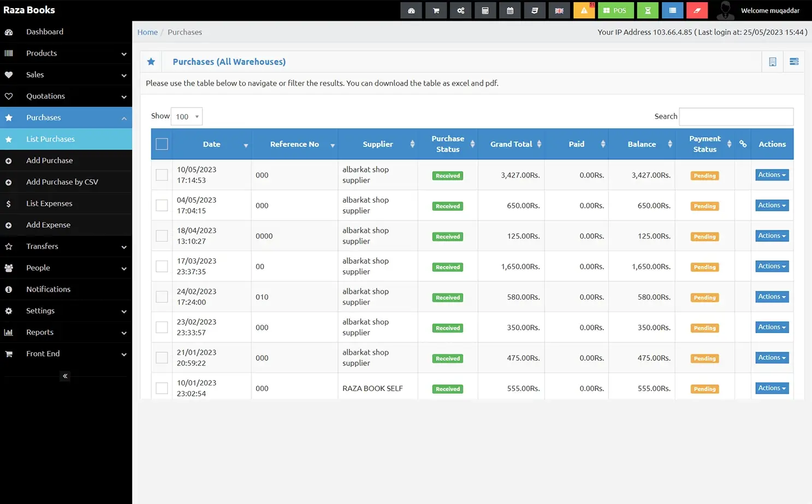Expand the Products sidebar menu

66,53
